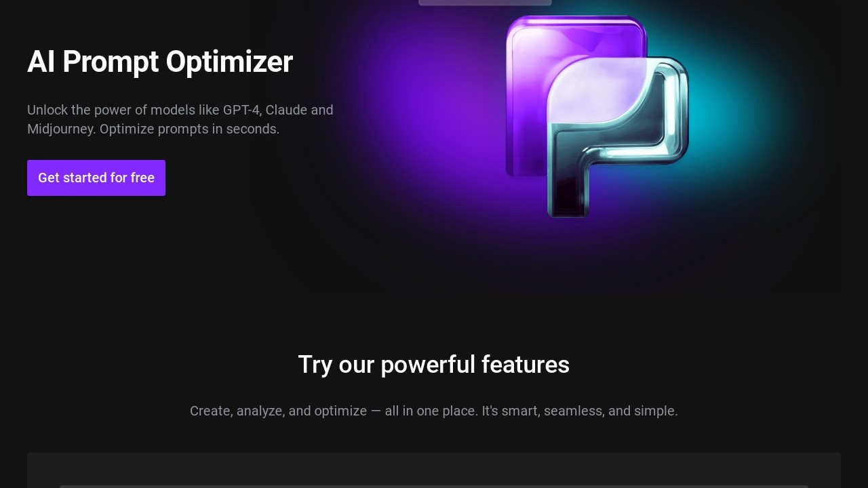Click the AI Prompt Optimizer headline
The image size is (868, 488).
(160, 62)
